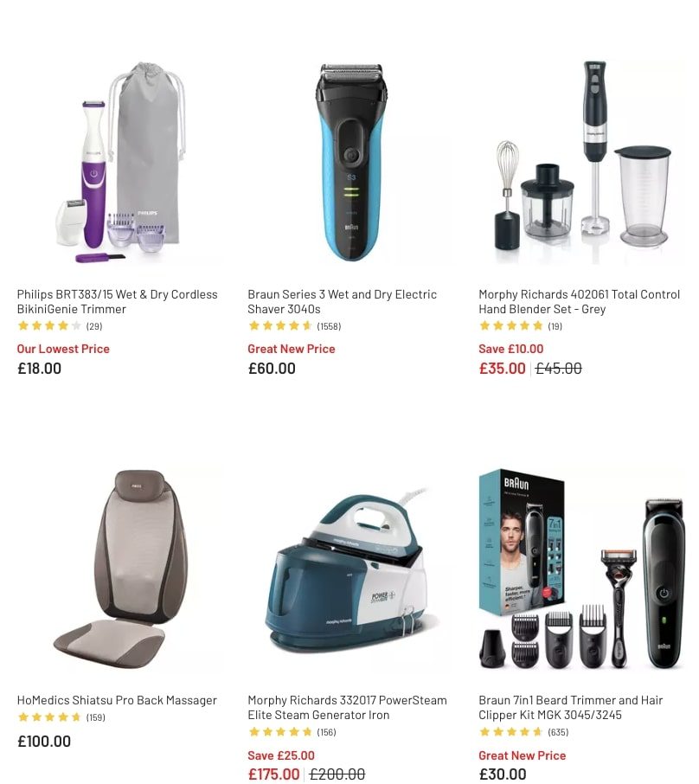Click the back massager star rating

(x=49, y=717)
